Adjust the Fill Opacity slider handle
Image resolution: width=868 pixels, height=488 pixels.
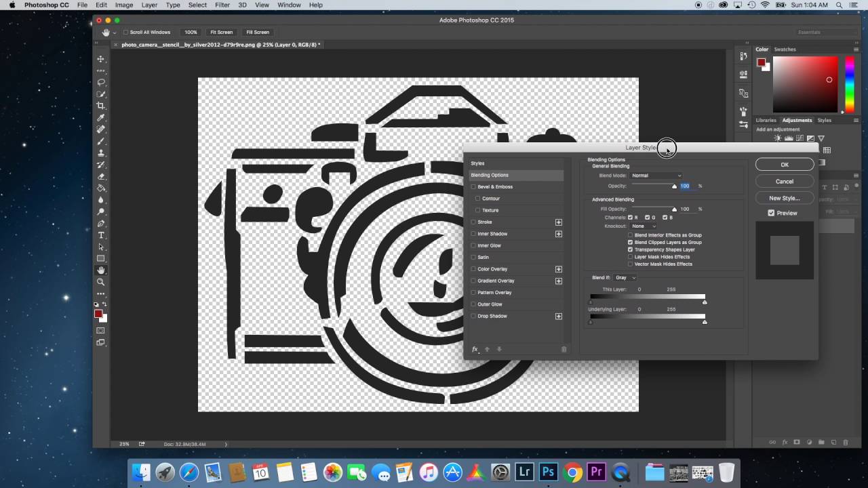(x=674, y=209)
